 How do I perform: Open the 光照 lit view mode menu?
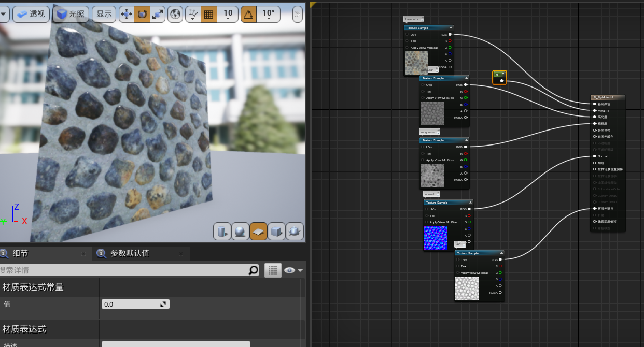pos(71,15)
